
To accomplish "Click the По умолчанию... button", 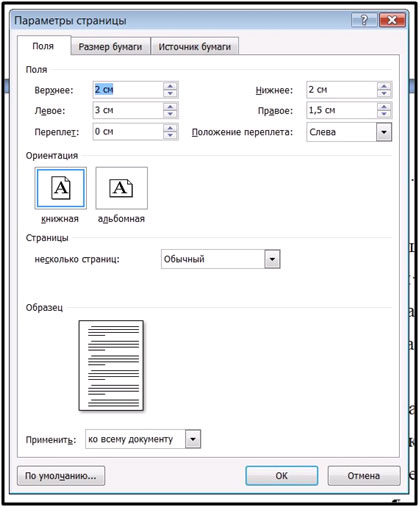I will 61,476.
